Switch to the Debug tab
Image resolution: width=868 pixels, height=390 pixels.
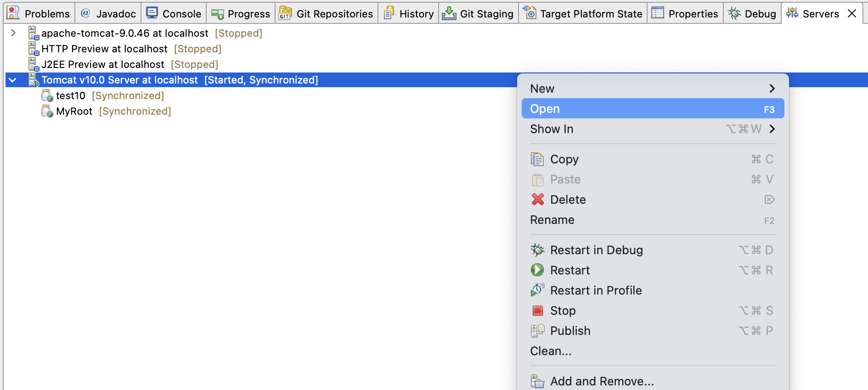(x=752, y=13)
